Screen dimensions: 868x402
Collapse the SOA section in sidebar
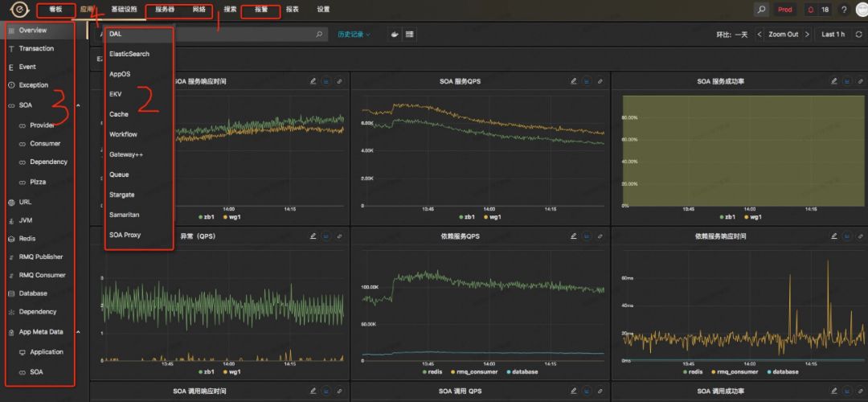(78, 105)
